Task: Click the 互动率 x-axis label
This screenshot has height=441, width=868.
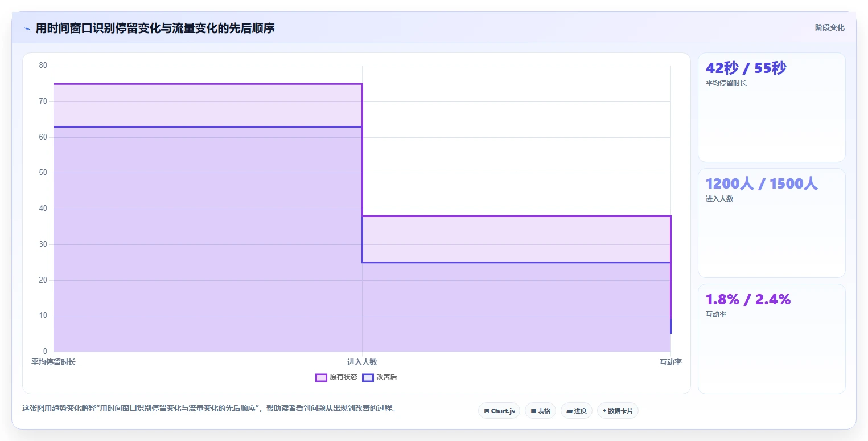Action: pos(670,362)
